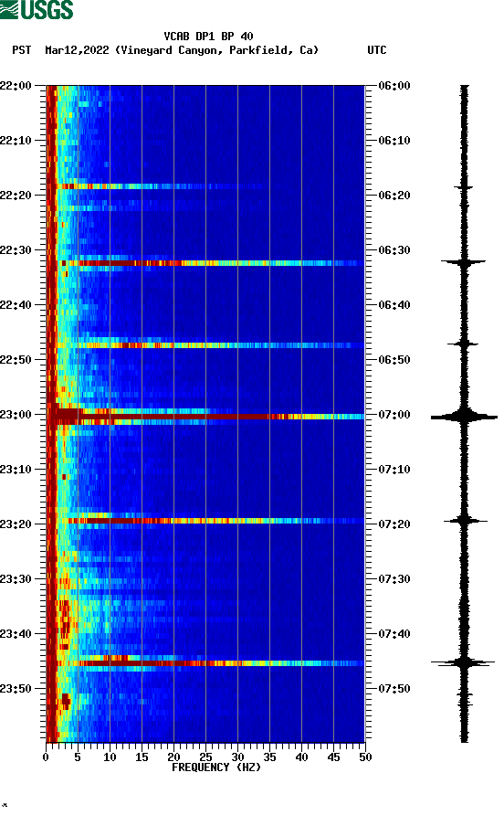Click the USGS logo
The height and width of the screenshot is (815, 504).
tap(37, 9)
